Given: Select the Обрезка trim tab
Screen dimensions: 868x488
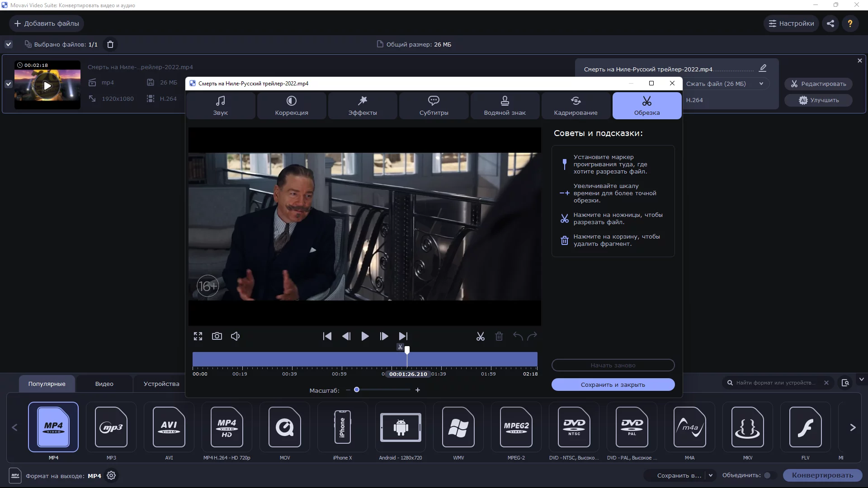Looking at the screenshot, I should [647, 106].
